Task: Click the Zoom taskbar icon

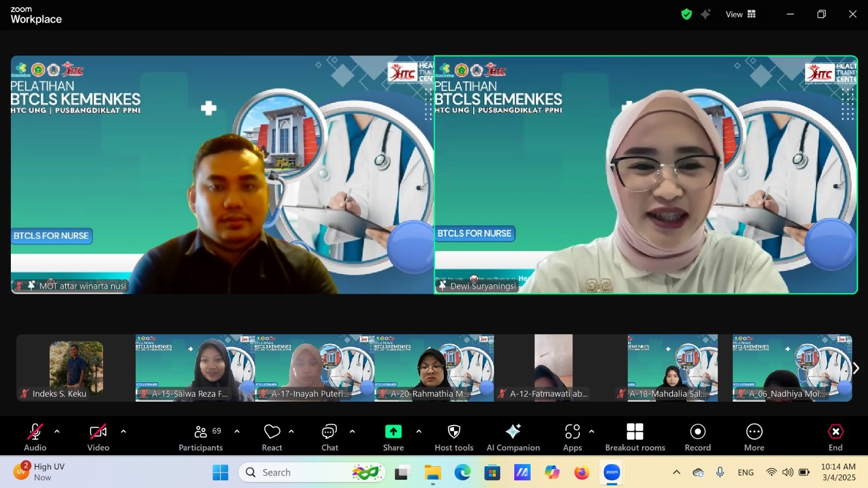Action: (612, 473)
